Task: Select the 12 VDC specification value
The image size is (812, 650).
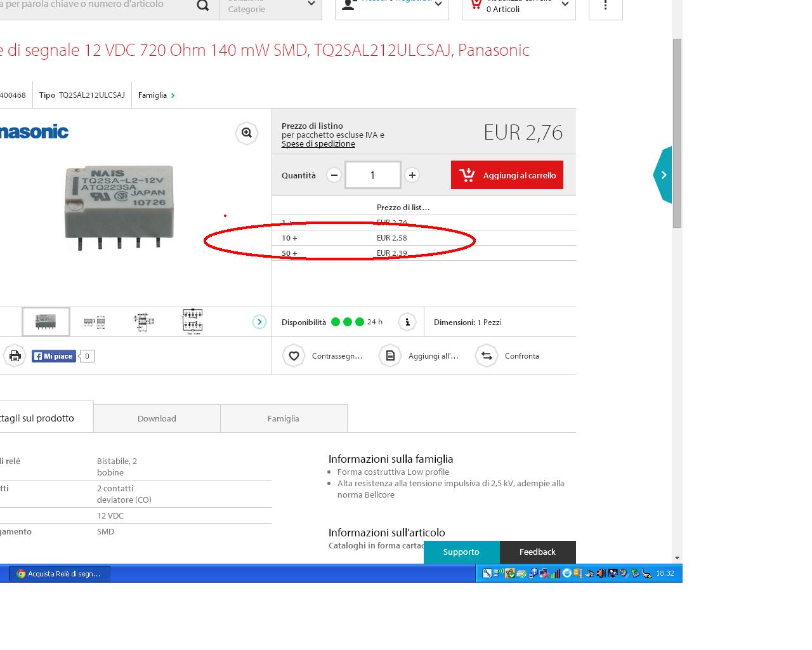Action: (110, 516)
